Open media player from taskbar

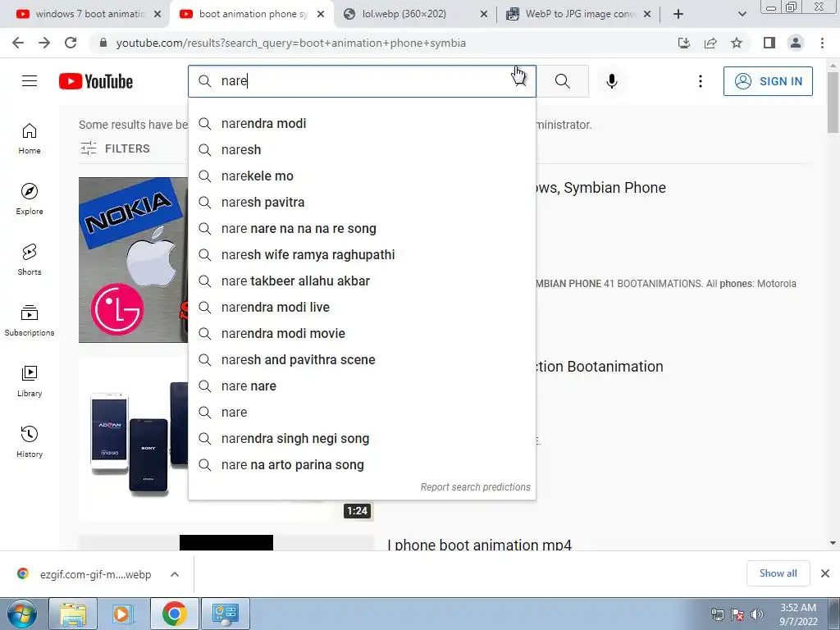124,614
